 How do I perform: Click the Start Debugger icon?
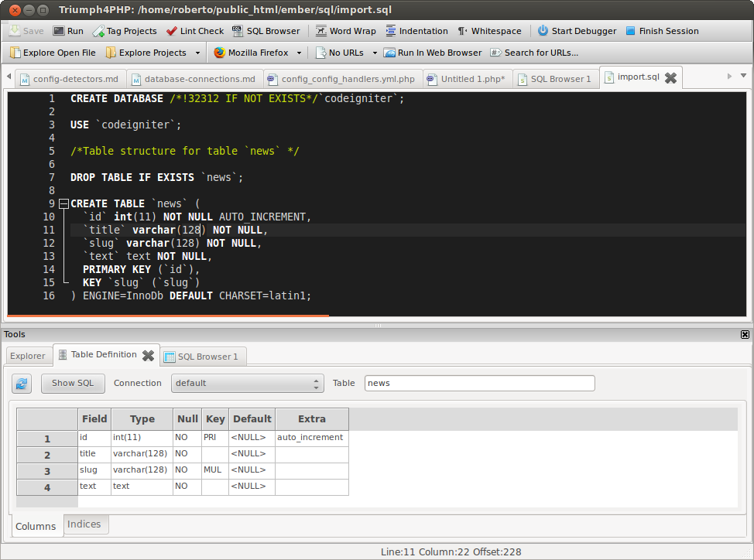tap(543, 31)
